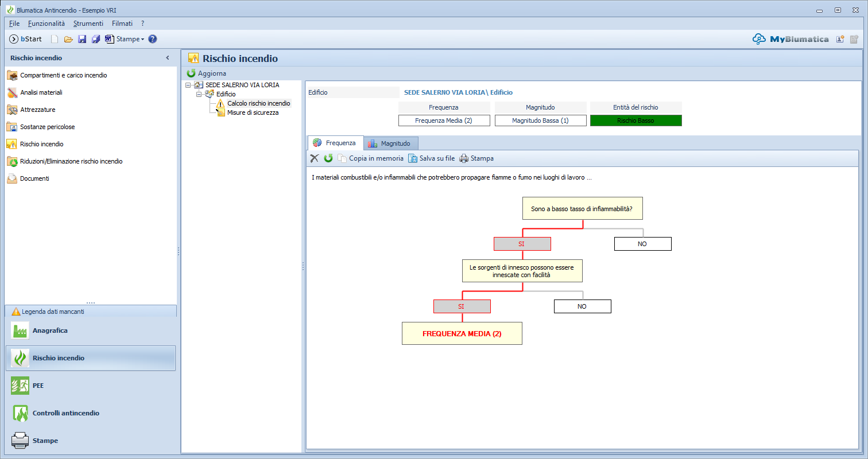
Task: Click the green reset arrow beside Copia in memoria
Action: (328, 158)
